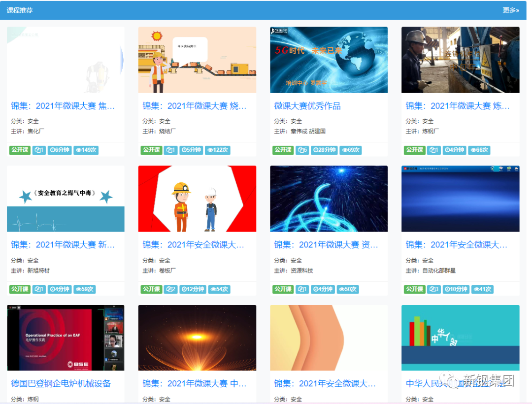The image size is (532, 404).
Task: Click the 公开课 tag on 自动化部 course
Action: pyautogui.click(x=415, y=289)
